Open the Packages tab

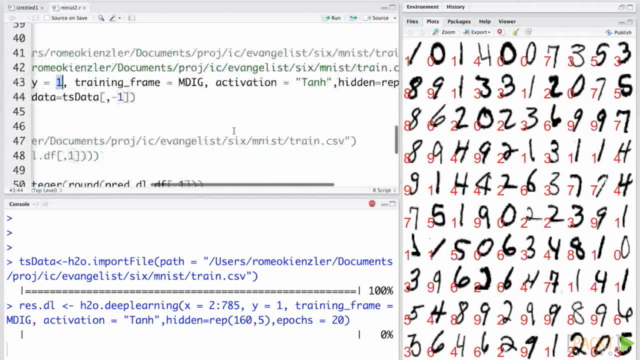(x=459, y=22)
